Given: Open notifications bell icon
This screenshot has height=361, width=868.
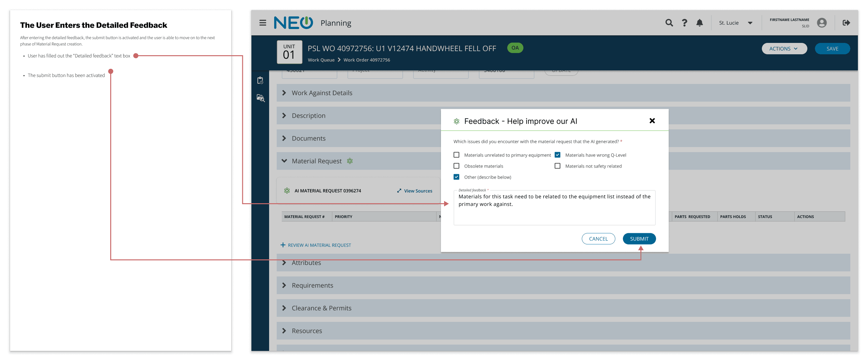Looking at the screenshot, I should click(x=699, y=23).
